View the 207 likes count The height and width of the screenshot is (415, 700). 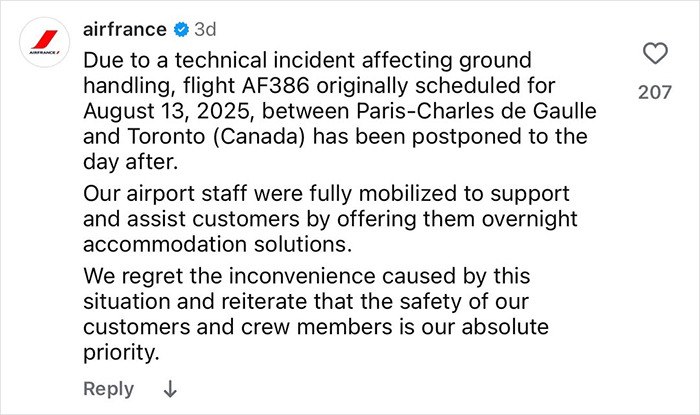tap(653, 93)
